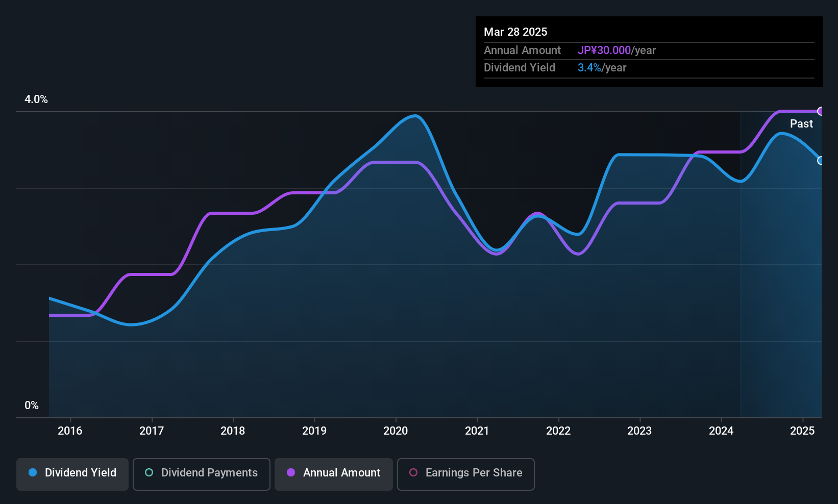Click the JP¥30.000/year annual amount value
Viewport: 838px width, 504px height.
coord(617,51)
